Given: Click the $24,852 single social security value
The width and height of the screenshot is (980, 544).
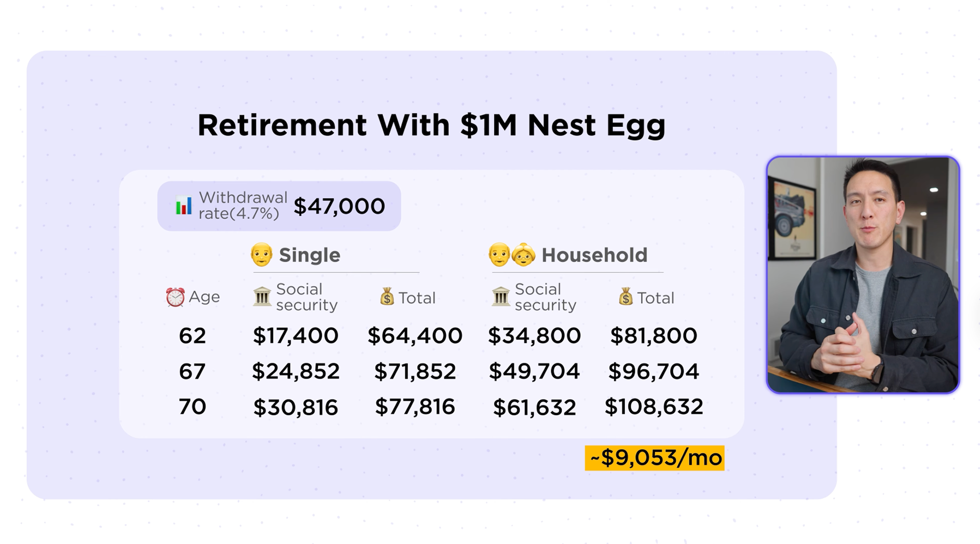Looking at the screenshot, I should [x=296, y=371].
